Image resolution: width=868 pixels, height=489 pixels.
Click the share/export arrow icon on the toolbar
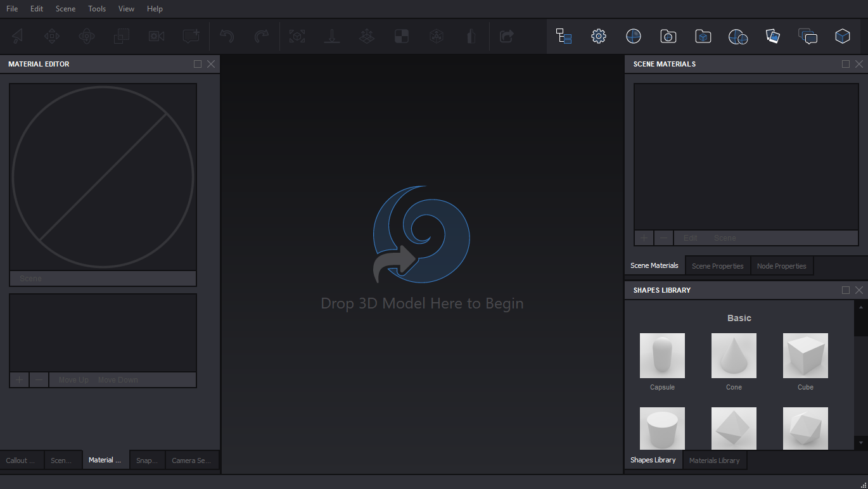pyautogui.click(x=506, y=36)
